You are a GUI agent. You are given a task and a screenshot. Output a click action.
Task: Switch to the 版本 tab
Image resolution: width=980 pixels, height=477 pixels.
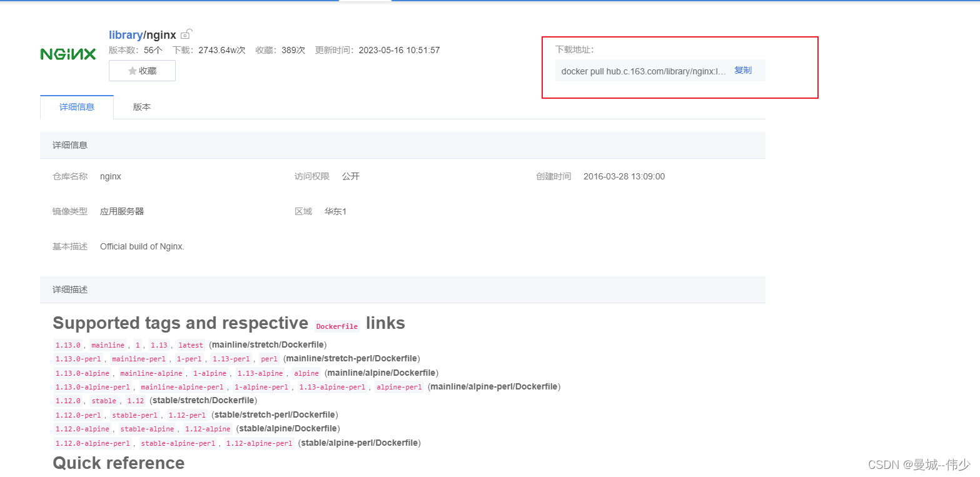[142, 107]
